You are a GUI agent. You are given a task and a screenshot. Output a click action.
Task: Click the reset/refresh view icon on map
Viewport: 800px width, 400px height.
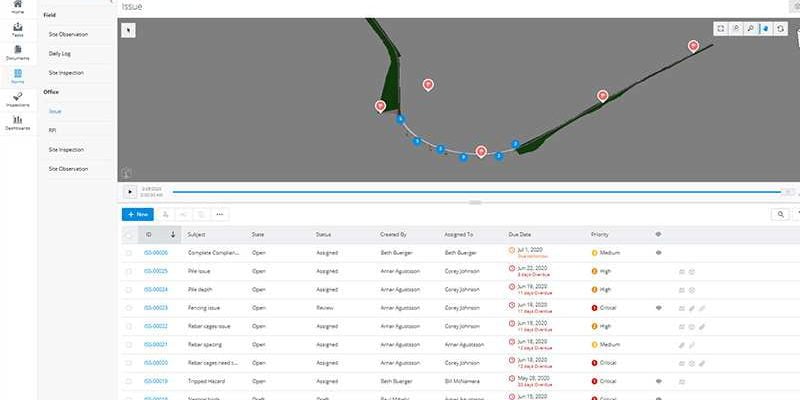point(780,29)
